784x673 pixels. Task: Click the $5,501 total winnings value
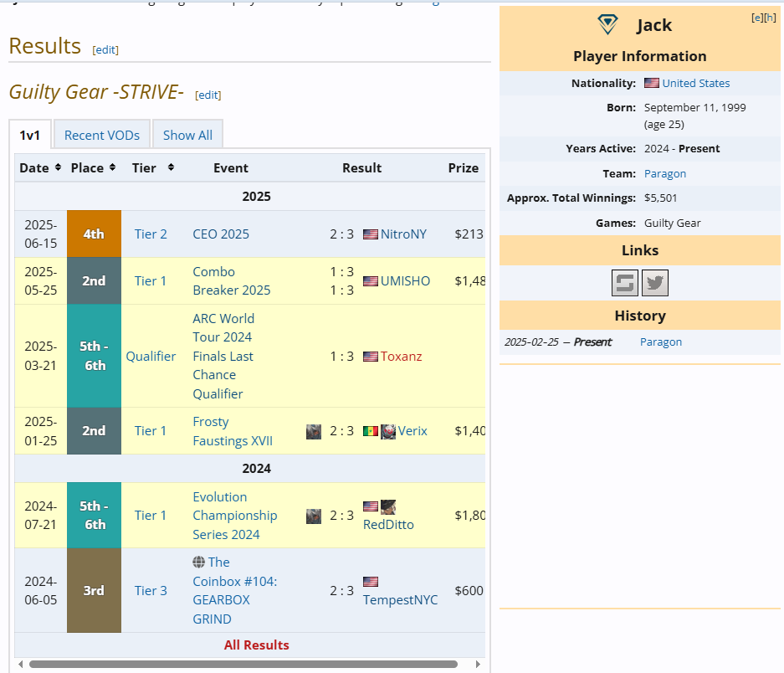(x=660, y=198)
